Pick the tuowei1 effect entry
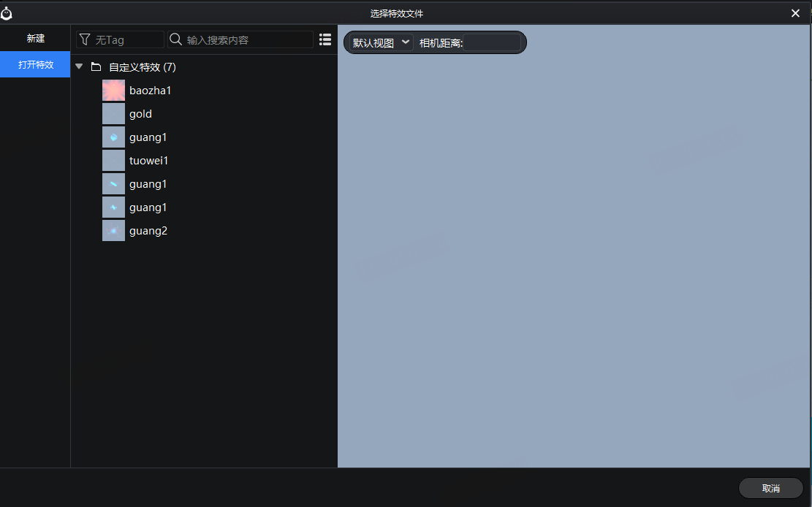The height and width of the screenshot is (507, 812). point(148,161)
